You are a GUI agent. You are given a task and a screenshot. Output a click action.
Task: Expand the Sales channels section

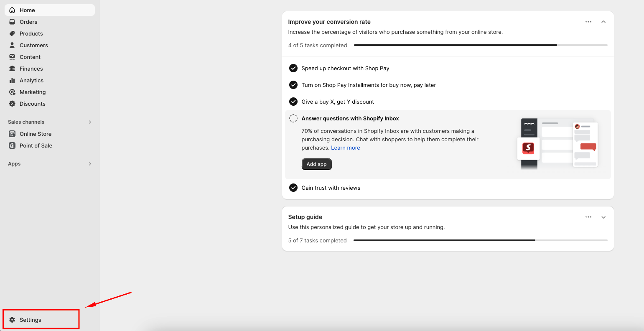(90, 122)
